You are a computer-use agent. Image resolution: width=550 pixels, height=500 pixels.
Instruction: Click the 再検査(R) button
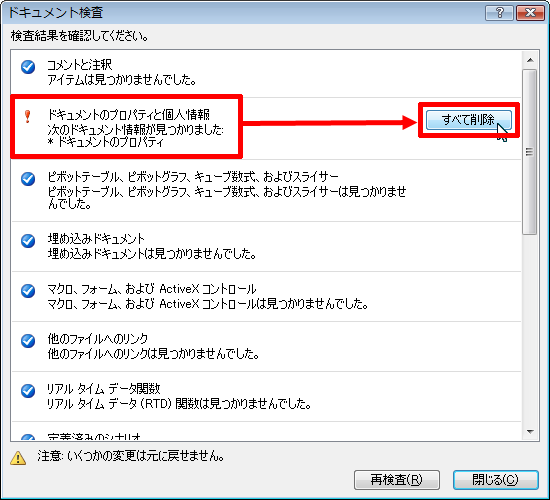pos(397,480)
